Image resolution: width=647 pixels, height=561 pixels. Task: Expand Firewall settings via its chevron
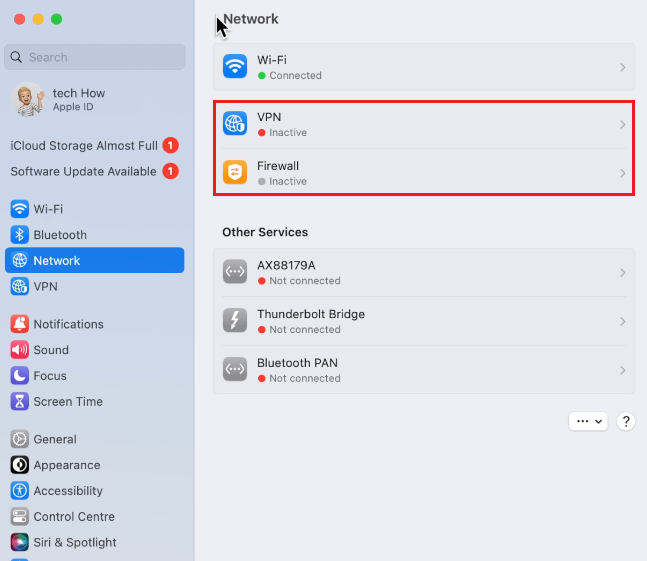(x=623, y=173)
